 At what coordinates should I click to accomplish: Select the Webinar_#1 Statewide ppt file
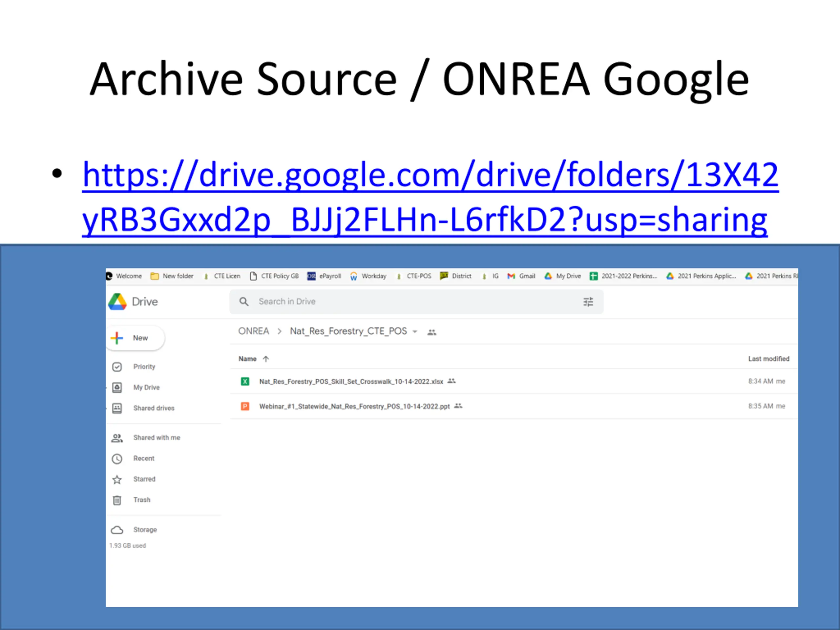[x=354, y=406]
